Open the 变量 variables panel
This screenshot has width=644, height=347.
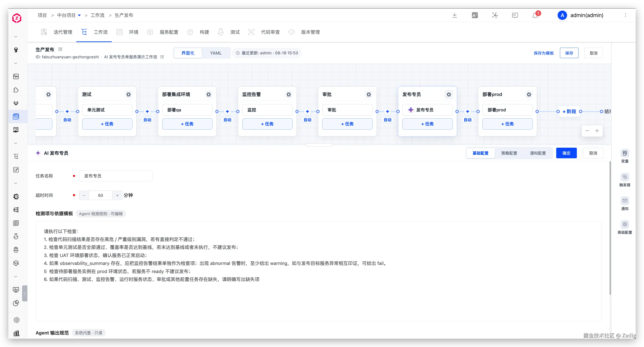coord(625,156)
